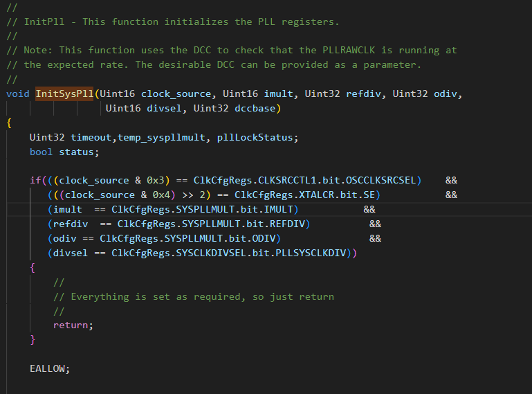The image size is (532, 394).
Task: Click the "Everything is set as required" comment
Action: click(202, 296)
